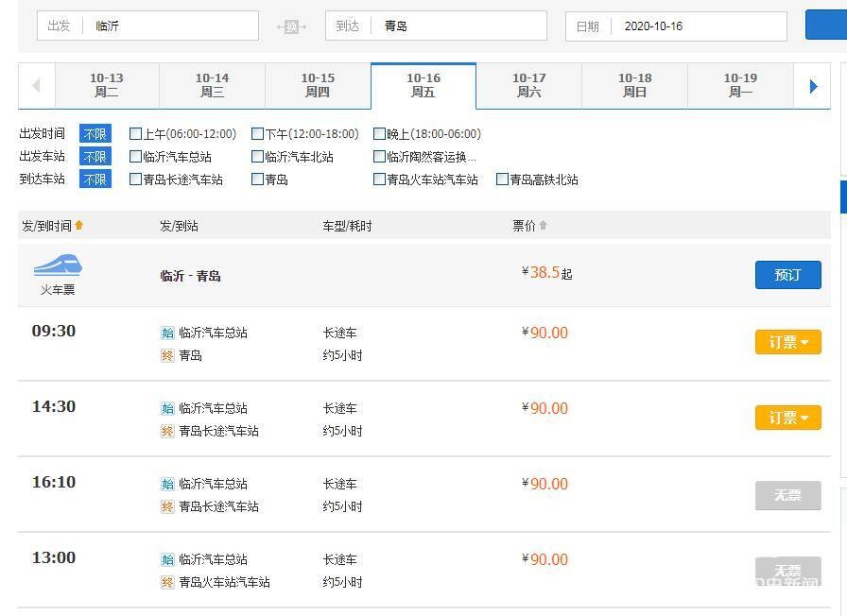Select 不限 for departure time filter
The width and height of the screenshot is (847, 616).
(x=95, y=134)
